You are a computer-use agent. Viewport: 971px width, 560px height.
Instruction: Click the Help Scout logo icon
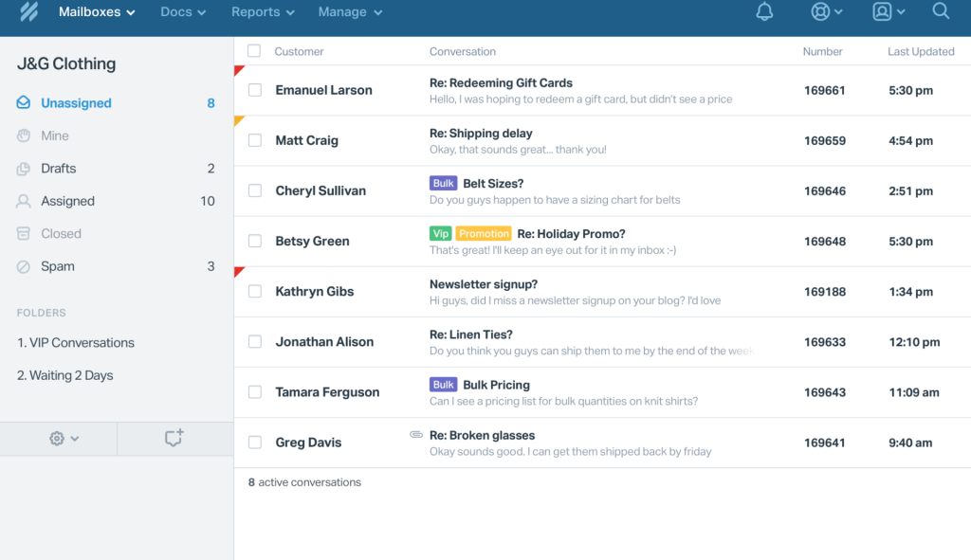coord(28,11)
